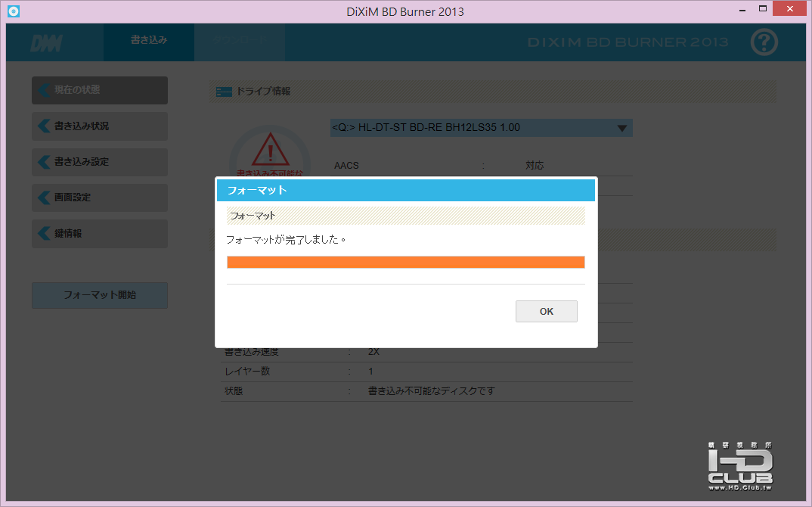Close the DiXiM BD Burner window
The image size is (812, 507).
tap(789, 8)
